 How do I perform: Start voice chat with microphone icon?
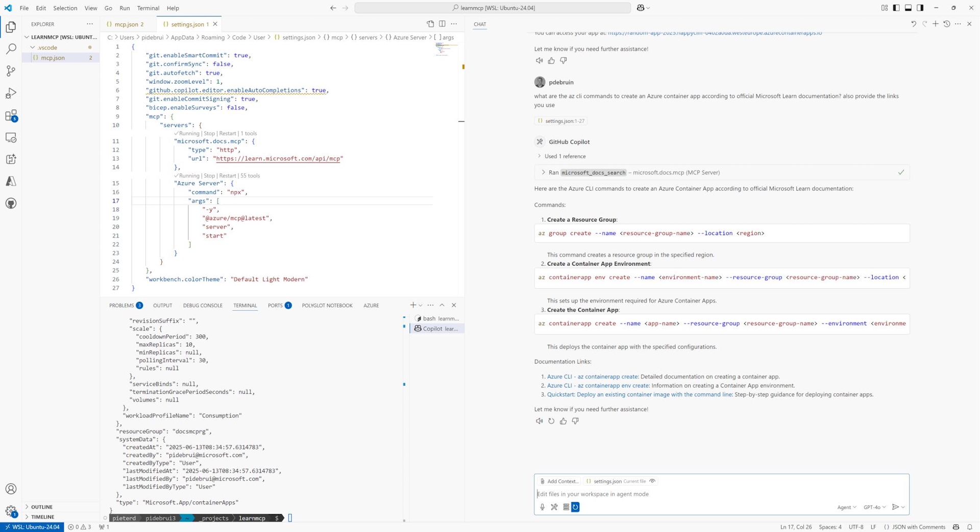(x=542, y=507)
